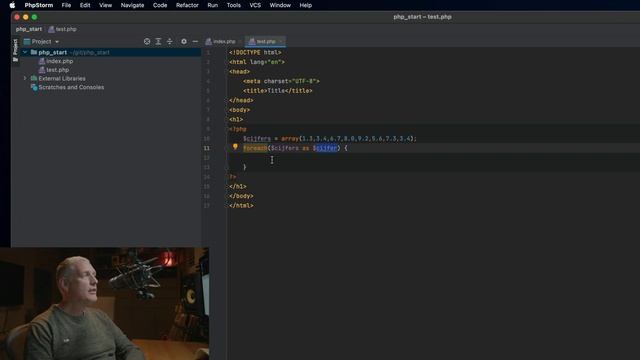Collapse the php_start root folder arrow
This screenshot has height=360, width=640.
25,52
